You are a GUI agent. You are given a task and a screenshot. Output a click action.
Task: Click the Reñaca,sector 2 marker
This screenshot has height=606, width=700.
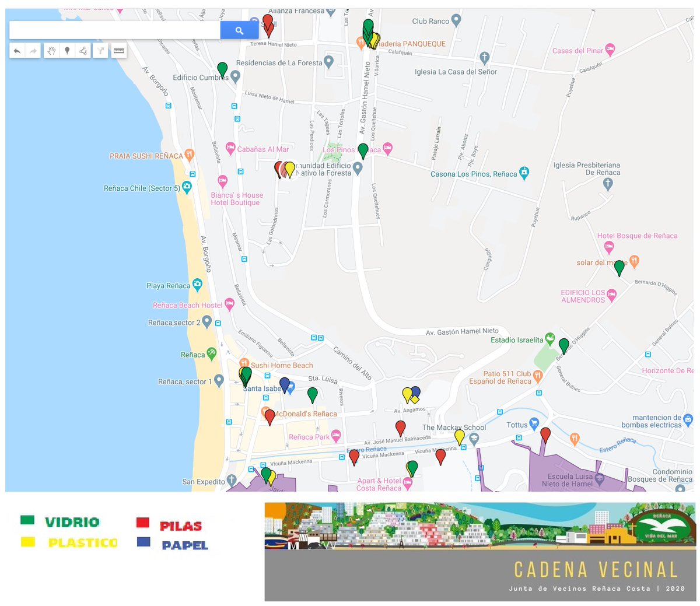click(206, 321)
